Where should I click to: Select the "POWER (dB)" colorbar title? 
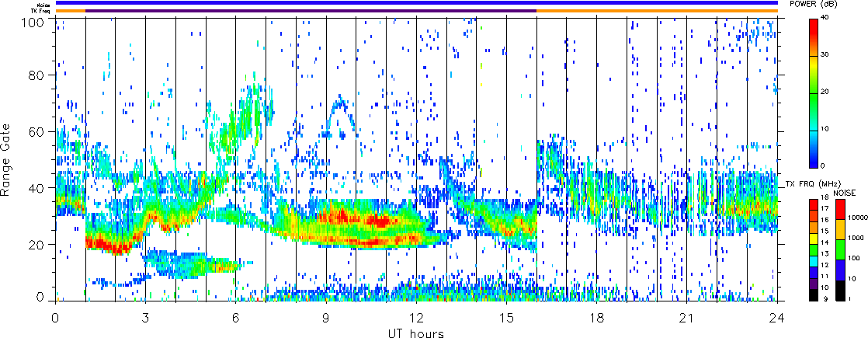tap(814, 4)
